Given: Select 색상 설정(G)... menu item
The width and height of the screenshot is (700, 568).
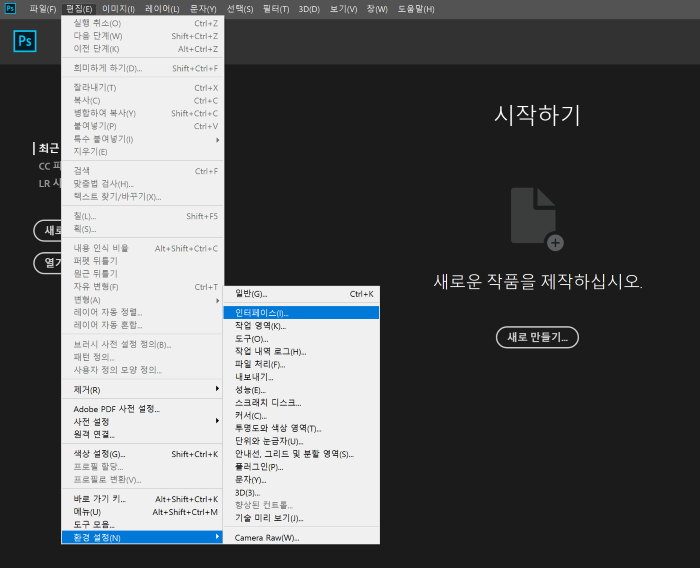Looking at the screenshot, I should pyautogui.click(x=142, y=454).
